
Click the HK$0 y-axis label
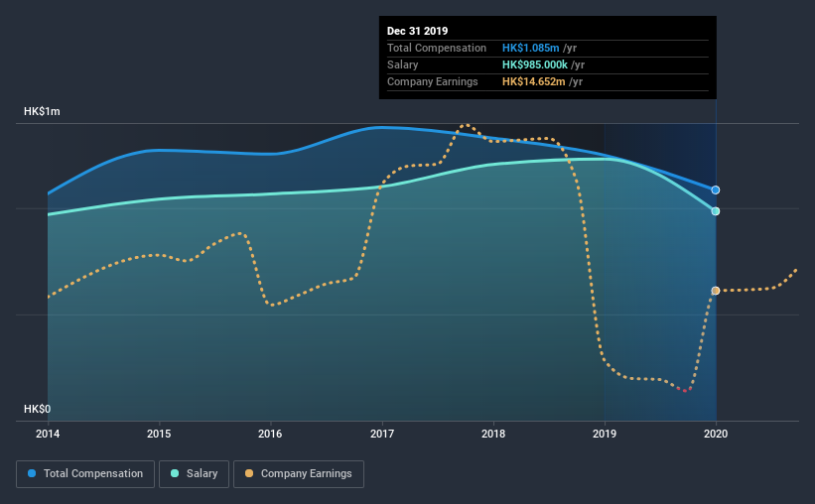[38, 410]
